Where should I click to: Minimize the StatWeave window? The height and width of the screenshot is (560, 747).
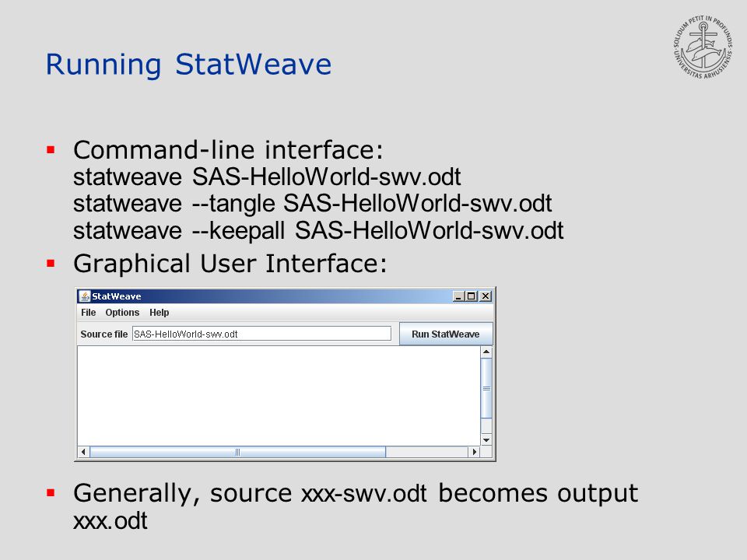pos(458,296)
